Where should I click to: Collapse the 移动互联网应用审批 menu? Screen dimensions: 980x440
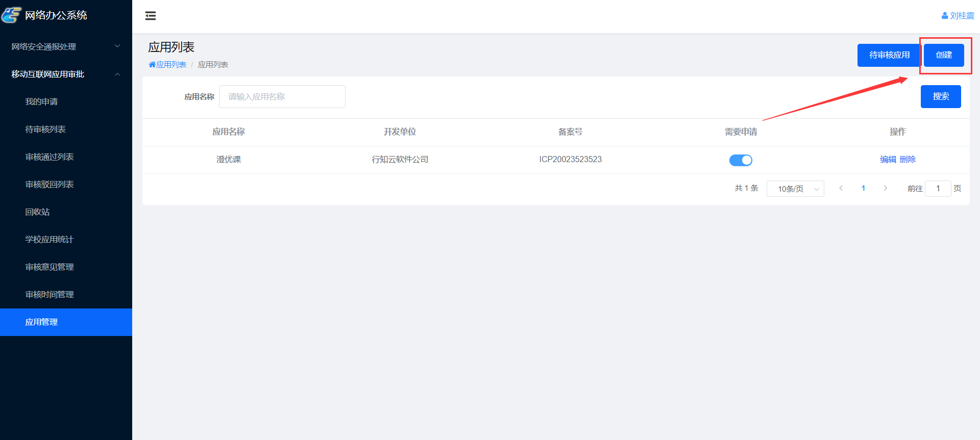click(66, 74)
